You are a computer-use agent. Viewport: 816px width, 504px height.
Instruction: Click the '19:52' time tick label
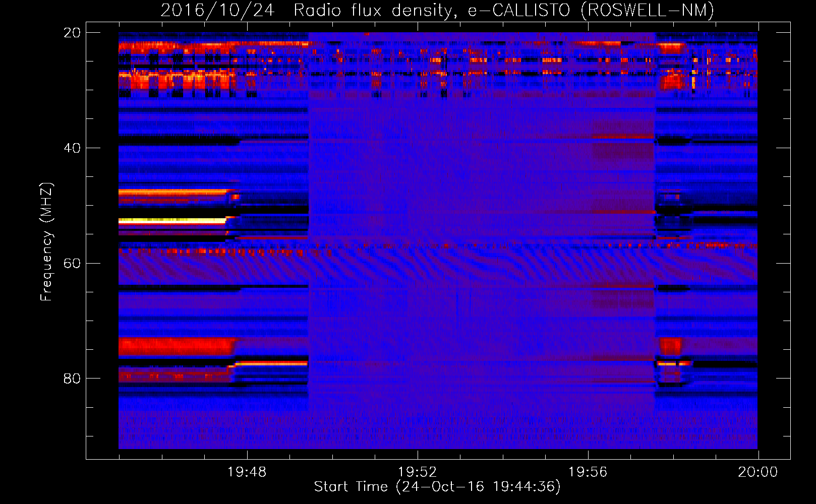point(418,472)
